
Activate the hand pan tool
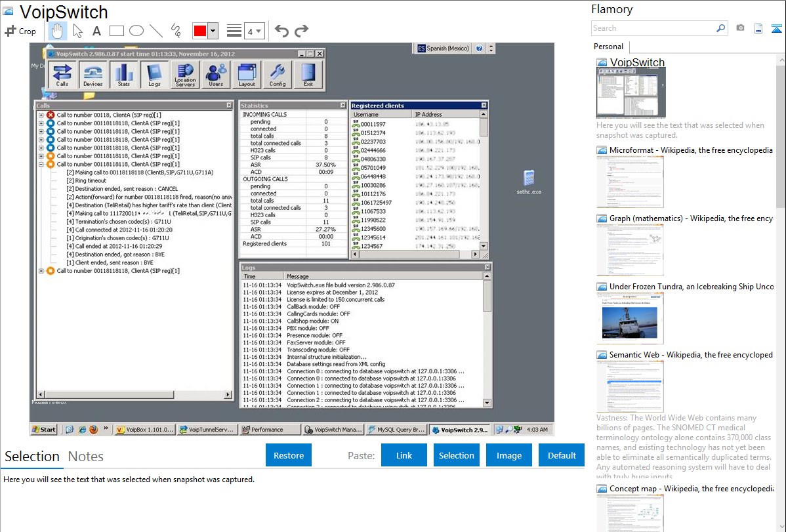coord(58,31)
